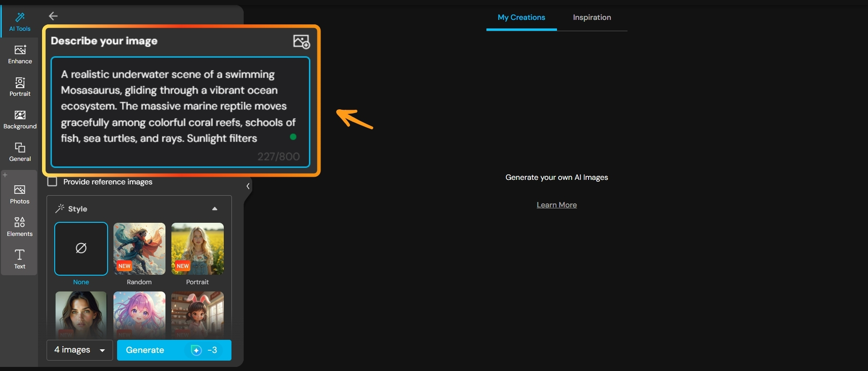Open the General tool
This screenshot has width=868, height=371.
[x=20, y=152]
